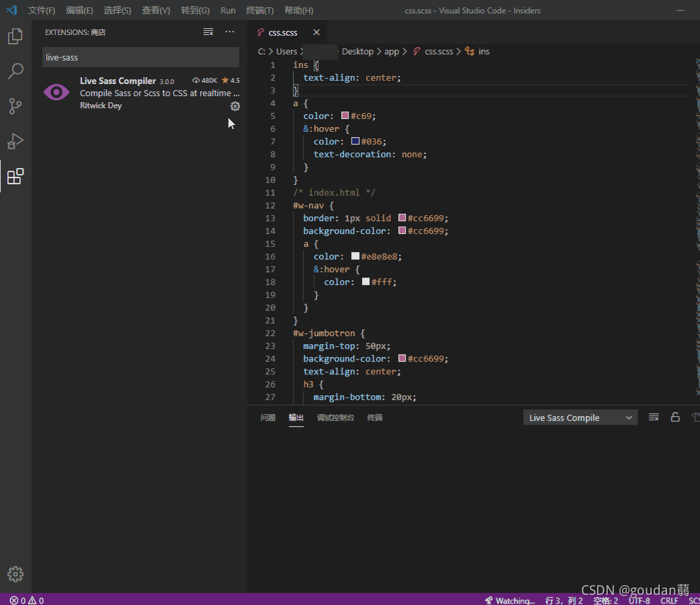Select the Search icon in activity bar
The height and width of the screenshot is (605, 700).
coord(15,71)
